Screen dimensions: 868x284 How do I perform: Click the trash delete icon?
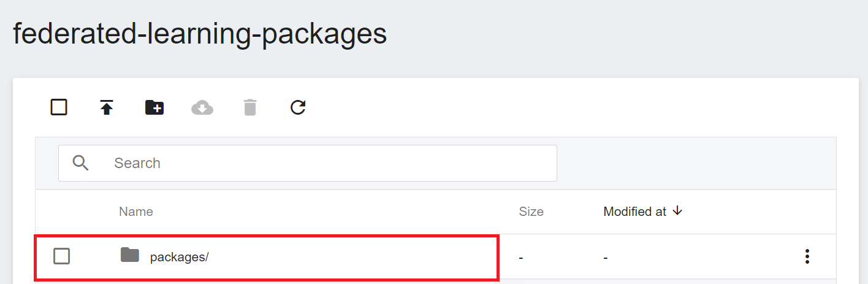coord(250,108)
